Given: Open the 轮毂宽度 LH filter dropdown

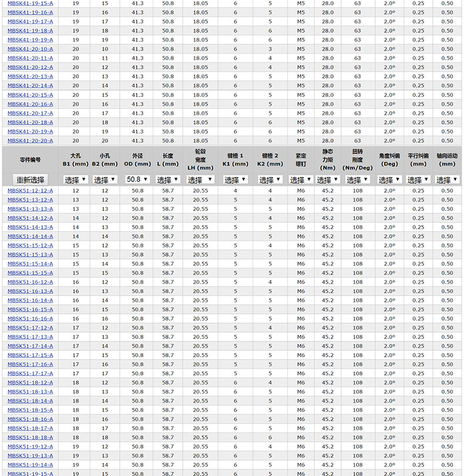Looking at the screenshot, I should pyautogui.click(x=200, y=180).
